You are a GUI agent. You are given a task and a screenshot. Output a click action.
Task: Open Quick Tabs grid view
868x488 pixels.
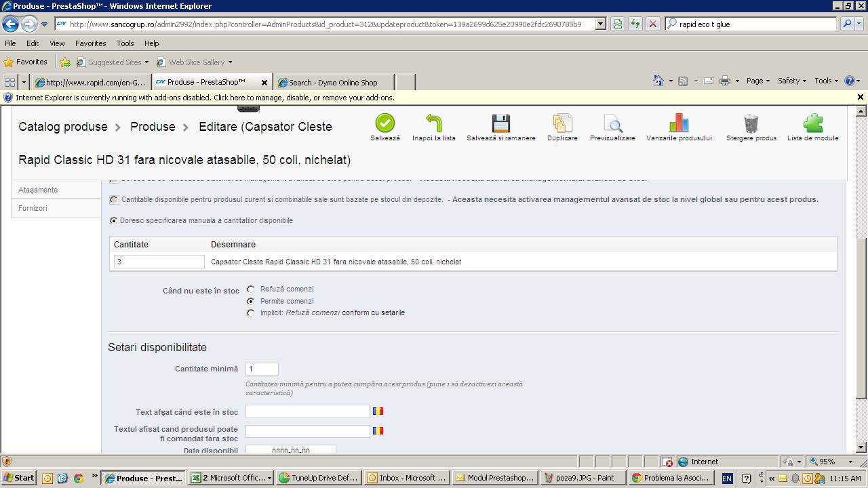pyautogui.click(x=9, y=82)
